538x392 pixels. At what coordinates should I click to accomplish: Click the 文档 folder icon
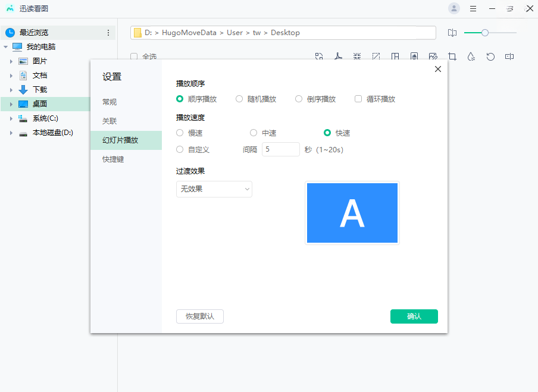[23, 76]
